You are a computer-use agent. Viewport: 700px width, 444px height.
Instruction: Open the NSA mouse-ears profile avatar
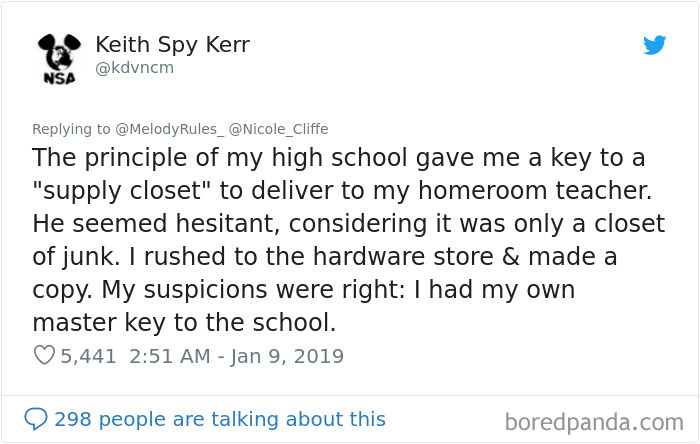coord(59,58)
